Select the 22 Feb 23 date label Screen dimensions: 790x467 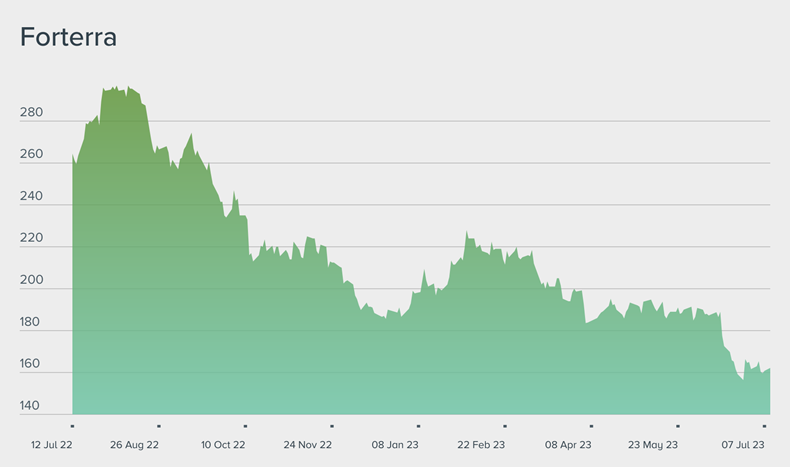click(x=481, y=444)
